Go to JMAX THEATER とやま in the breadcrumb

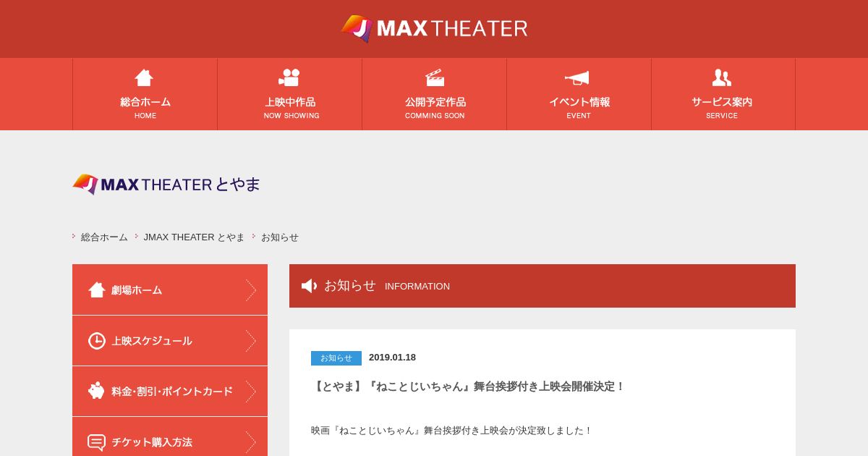(194, 237)
